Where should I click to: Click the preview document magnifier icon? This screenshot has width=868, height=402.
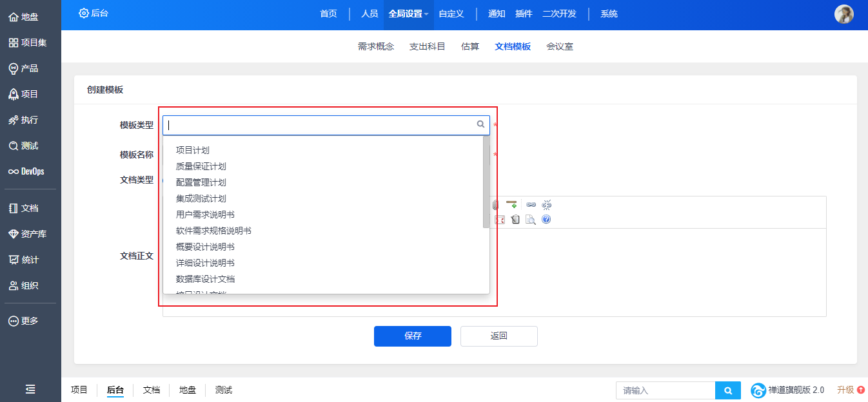point(530,220)
